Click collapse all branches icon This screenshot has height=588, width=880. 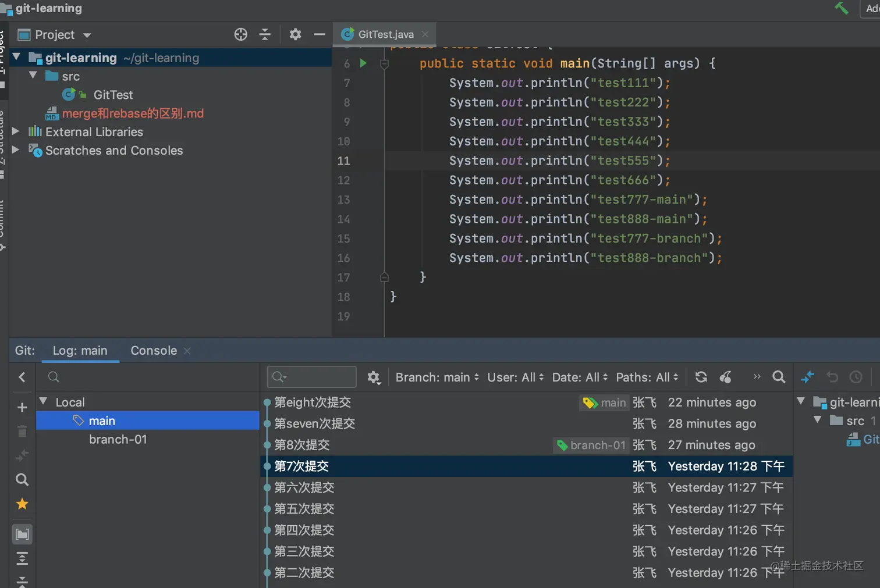[22, 581]
